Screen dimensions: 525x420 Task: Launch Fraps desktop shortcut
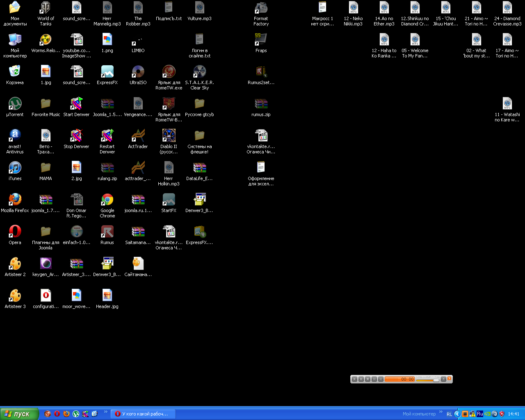[x=261, y=43]
